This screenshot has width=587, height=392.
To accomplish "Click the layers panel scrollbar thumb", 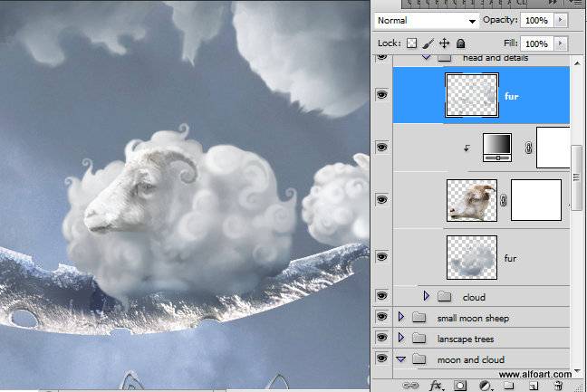I will (576, 177).
